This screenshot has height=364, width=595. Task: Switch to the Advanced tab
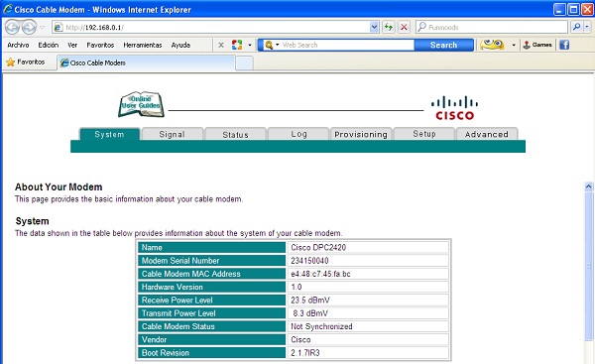click(x=487, y=134)
